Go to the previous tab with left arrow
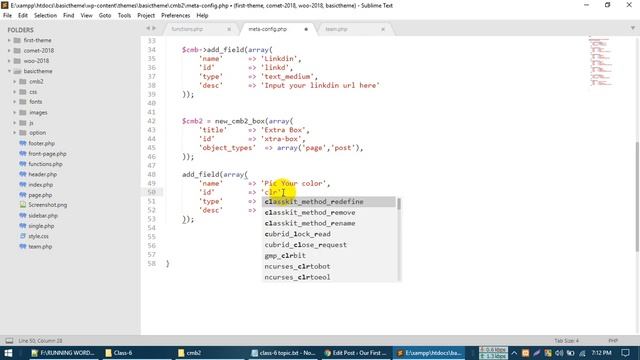 pyautogui.click(x=148, y=28)
